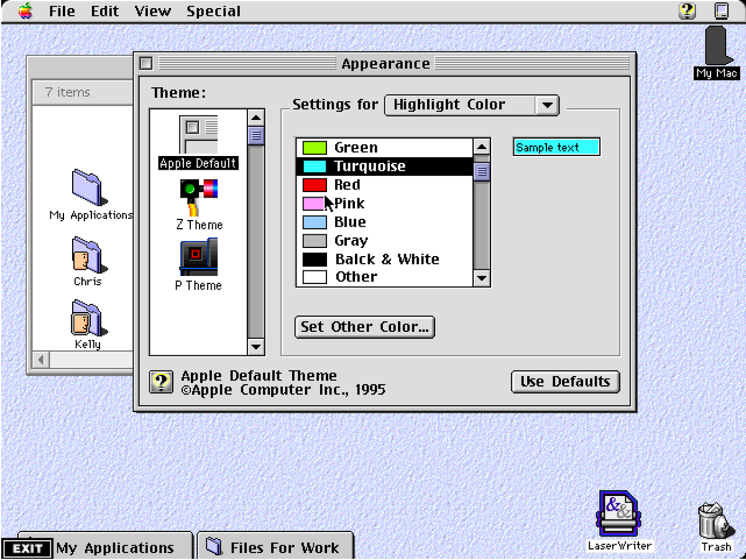The image size is (746, 560).
Task: Pick the Pink highlight color swatch
Action: (315, 204)
